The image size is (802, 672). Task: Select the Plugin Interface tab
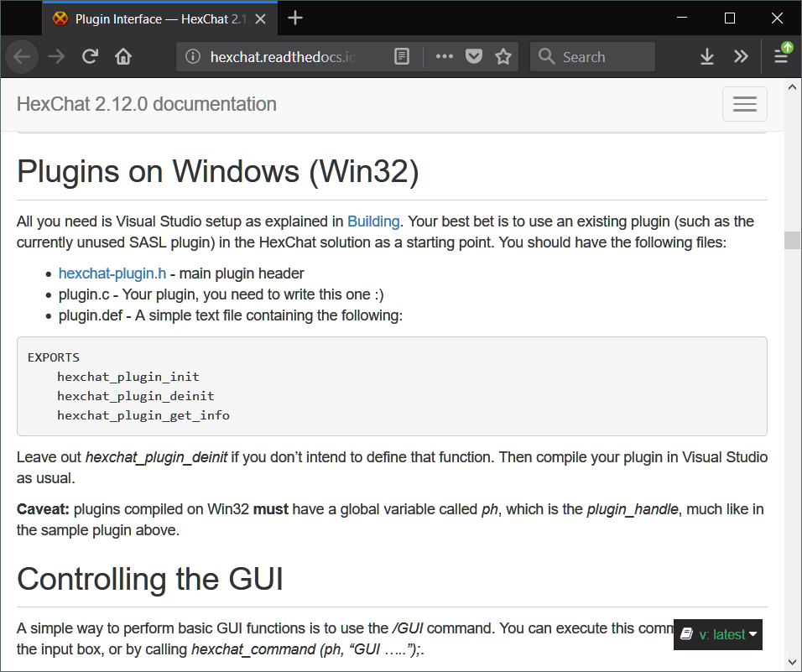coord(151,18)
